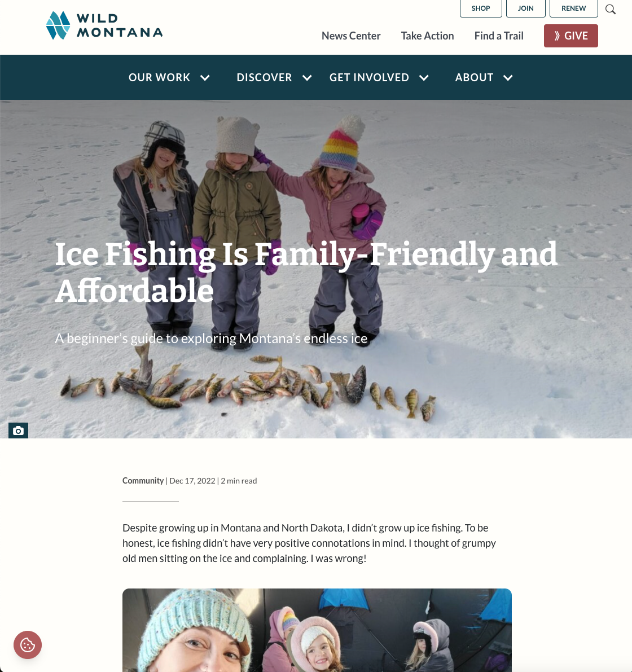
Task: Expand the About chevron
Action: (x=508, y=78)
